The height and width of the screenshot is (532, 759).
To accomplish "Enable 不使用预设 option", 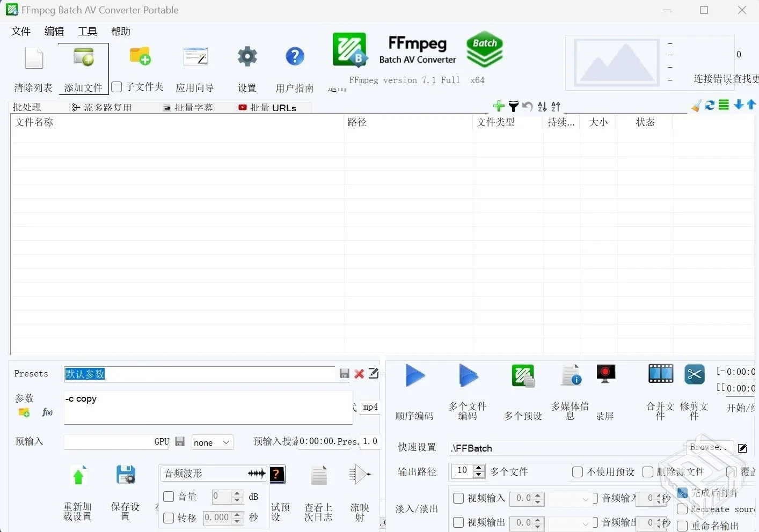I will tap(578, 472).
